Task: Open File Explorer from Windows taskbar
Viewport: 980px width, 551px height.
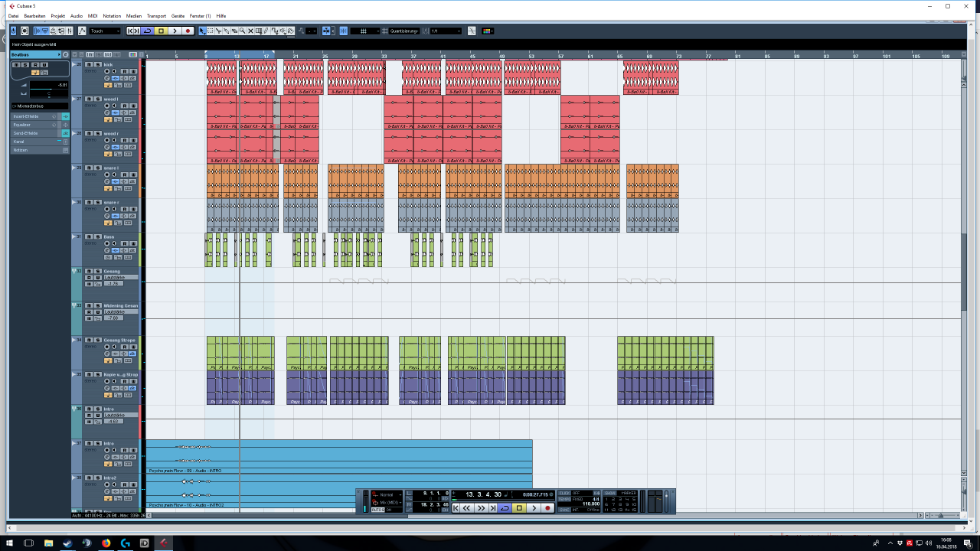Action: (47, 543)
